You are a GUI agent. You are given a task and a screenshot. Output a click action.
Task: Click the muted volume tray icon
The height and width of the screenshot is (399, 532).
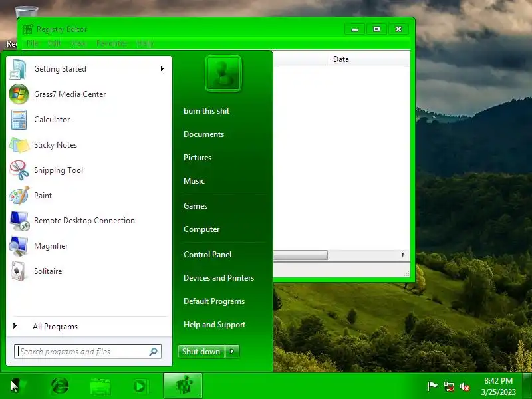(x=464, y=386)
